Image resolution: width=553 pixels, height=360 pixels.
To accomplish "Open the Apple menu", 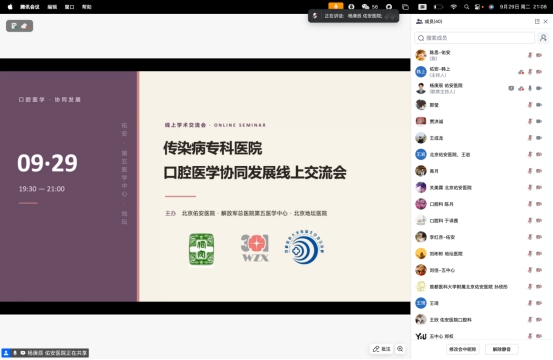I will coord(10,6).
